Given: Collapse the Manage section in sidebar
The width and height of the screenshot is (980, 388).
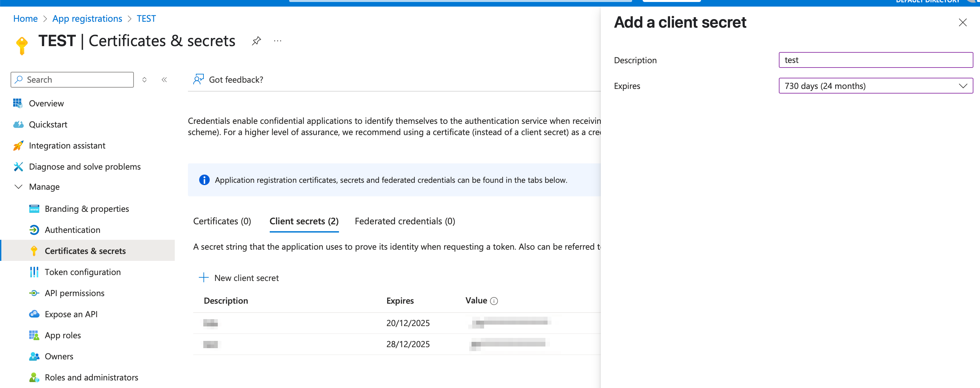Looking at the screenshot, I should [18, 187].
